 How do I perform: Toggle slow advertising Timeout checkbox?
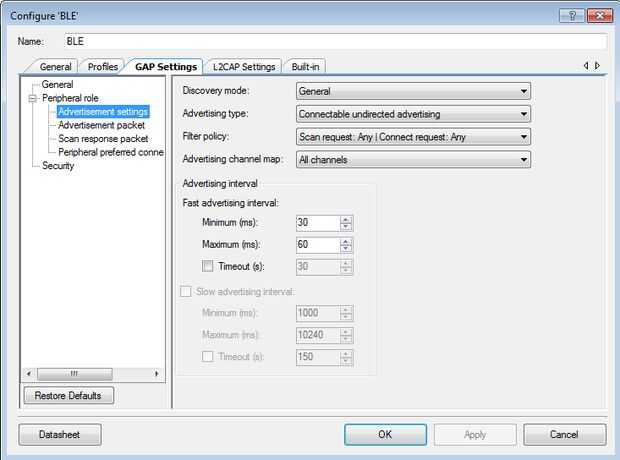(208, 357)
